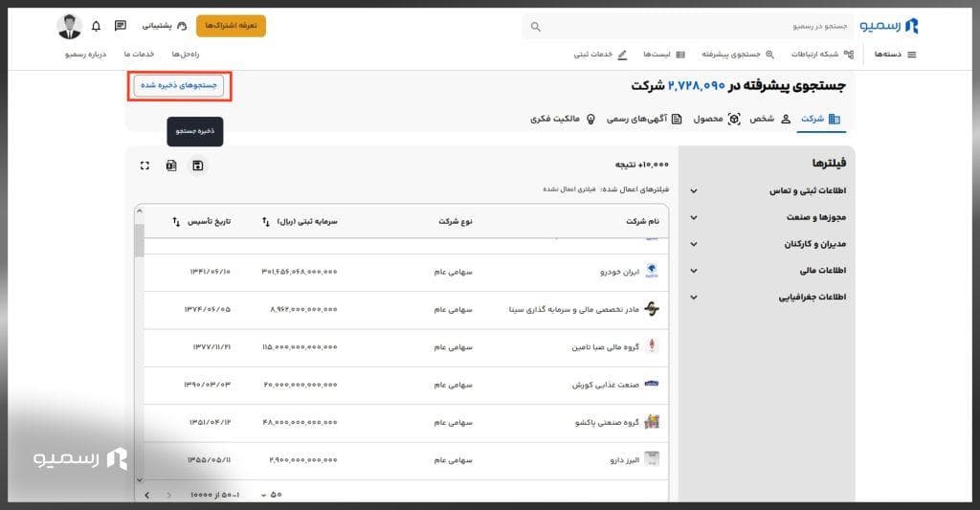The height and width of the screenshot is (510, 980).
Task: Open خدمات ثبتی menu item
Action: pyautogui.click(x=600, y=55)
